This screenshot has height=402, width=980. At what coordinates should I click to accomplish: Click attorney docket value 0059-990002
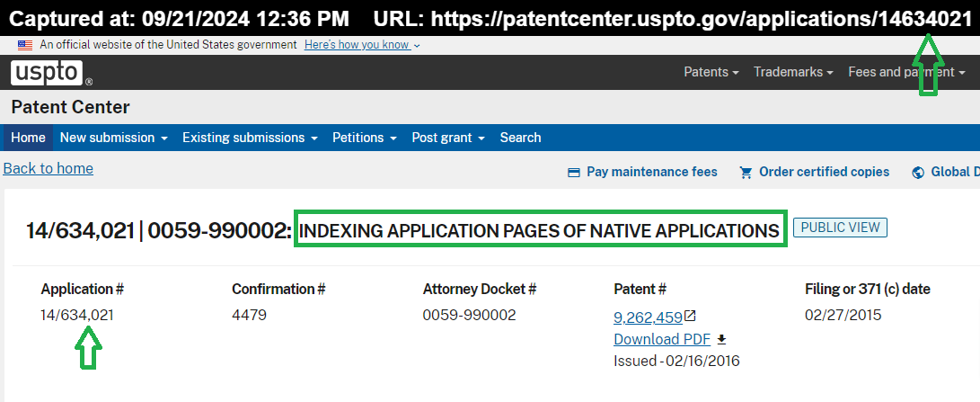point(470,315)
